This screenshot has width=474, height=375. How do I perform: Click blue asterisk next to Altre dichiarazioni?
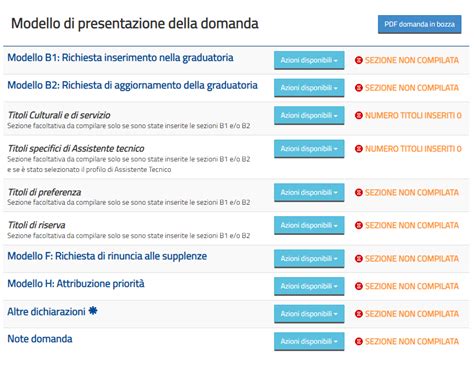pyautogui.click(x=93, y=311)
